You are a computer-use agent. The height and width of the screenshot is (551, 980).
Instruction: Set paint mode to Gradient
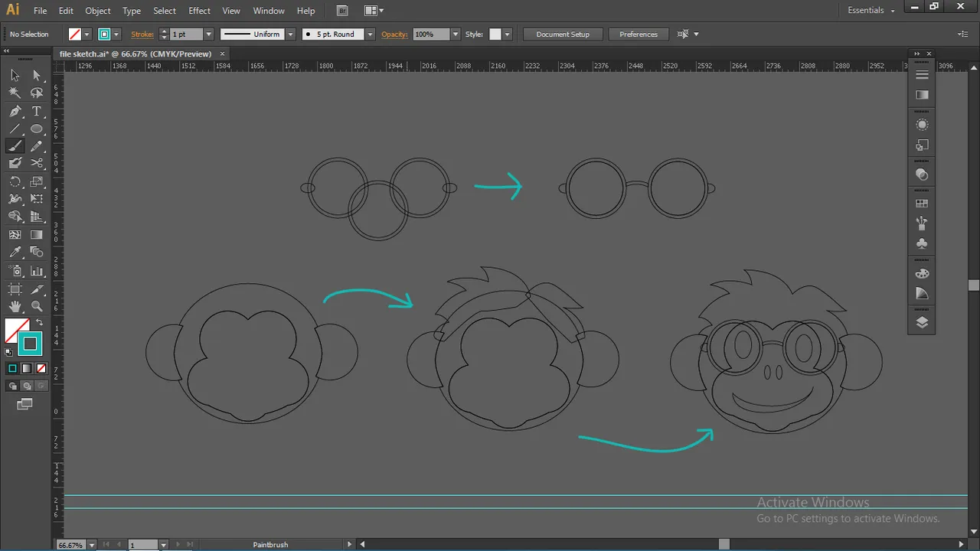point(27,368)
